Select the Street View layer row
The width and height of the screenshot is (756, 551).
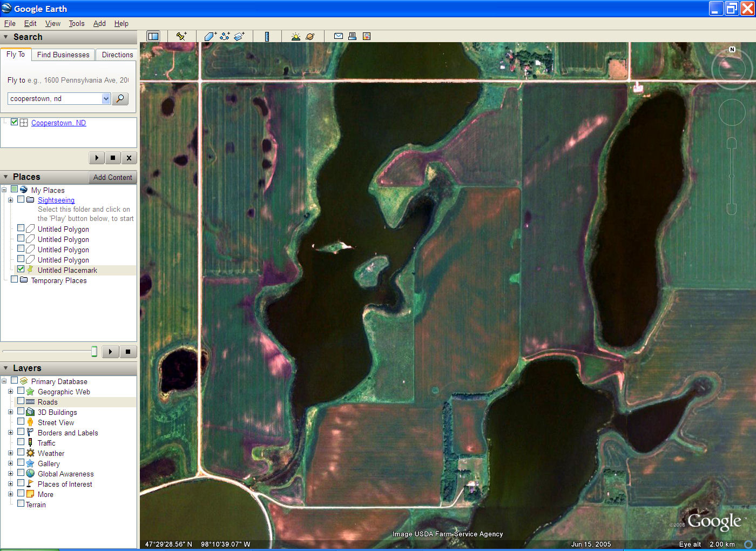point(56,422)
